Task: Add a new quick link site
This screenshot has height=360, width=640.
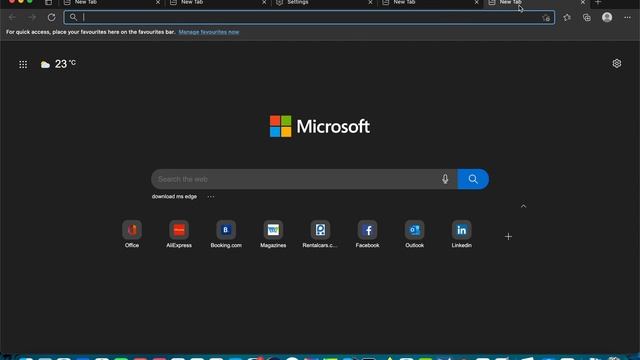Action: [508, 236]
